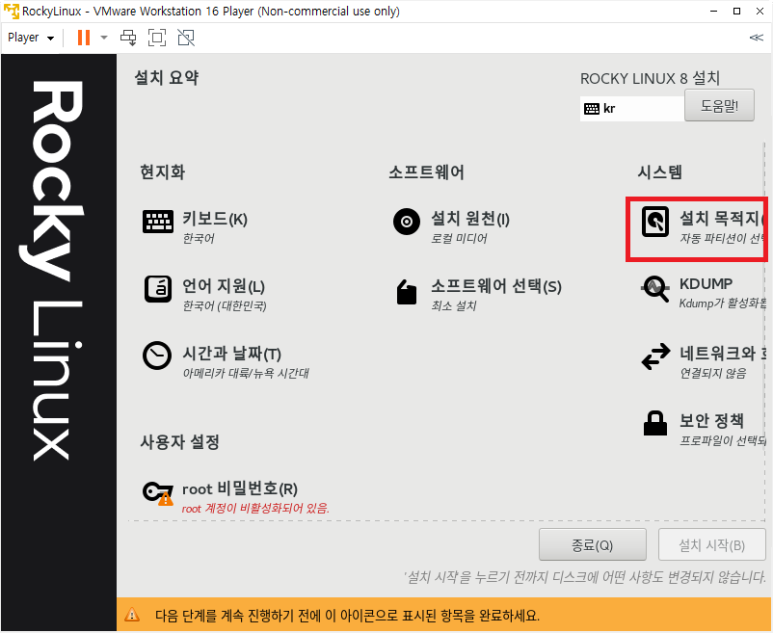
Task: Click the network arrows icon
Action: point(656,356)
